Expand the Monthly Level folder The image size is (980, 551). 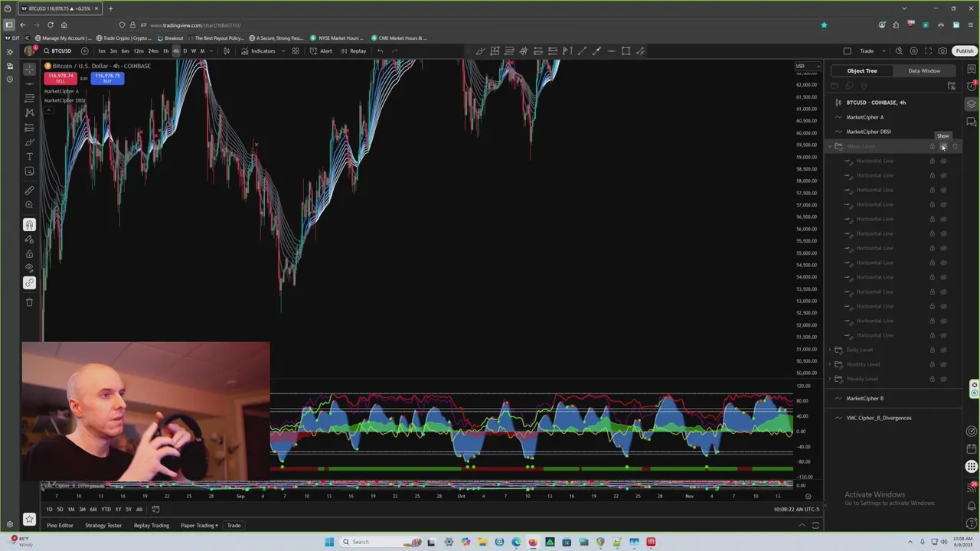(830, 364)
